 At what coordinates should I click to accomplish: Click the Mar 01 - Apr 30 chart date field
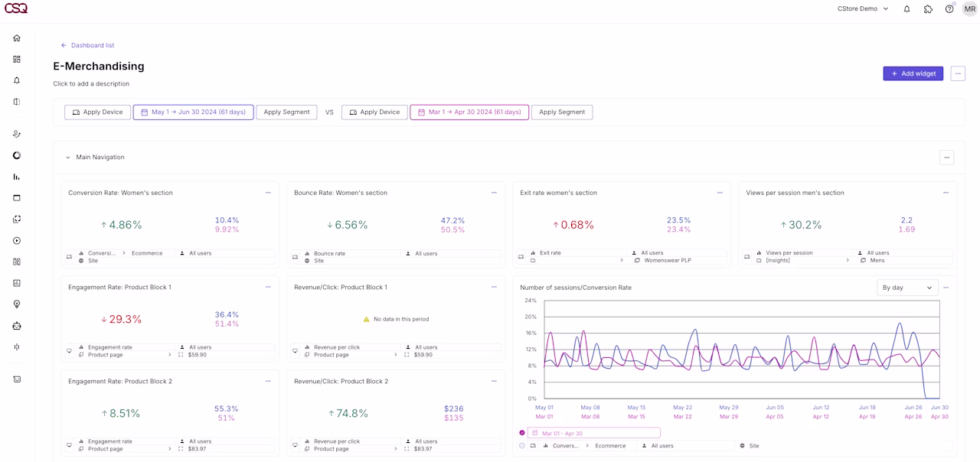point(593,433)
